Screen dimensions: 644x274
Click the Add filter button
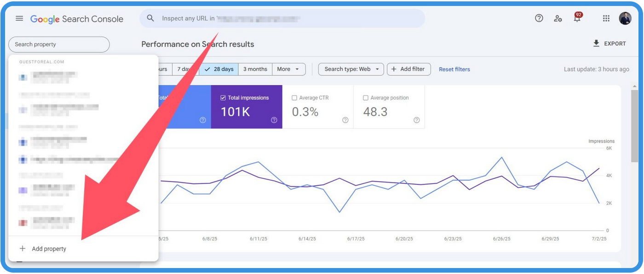[408, 69]
